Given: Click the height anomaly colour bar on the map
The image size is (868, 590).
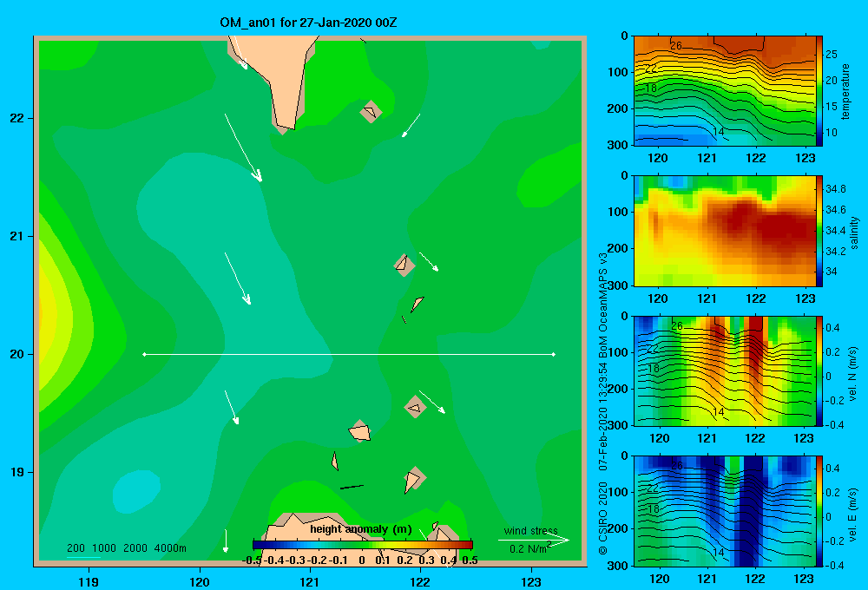Looking at the screenshot, I should click(363, 545).
